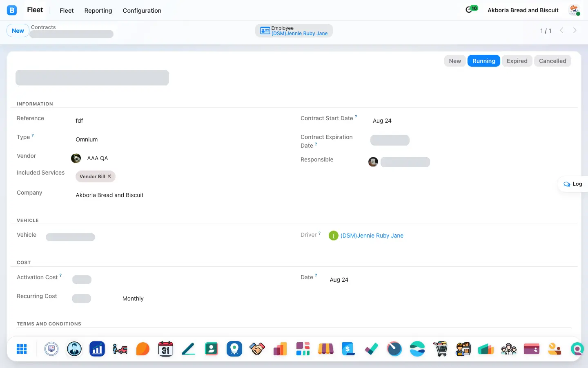Click the blue B app logo

(x=12, y=10)
